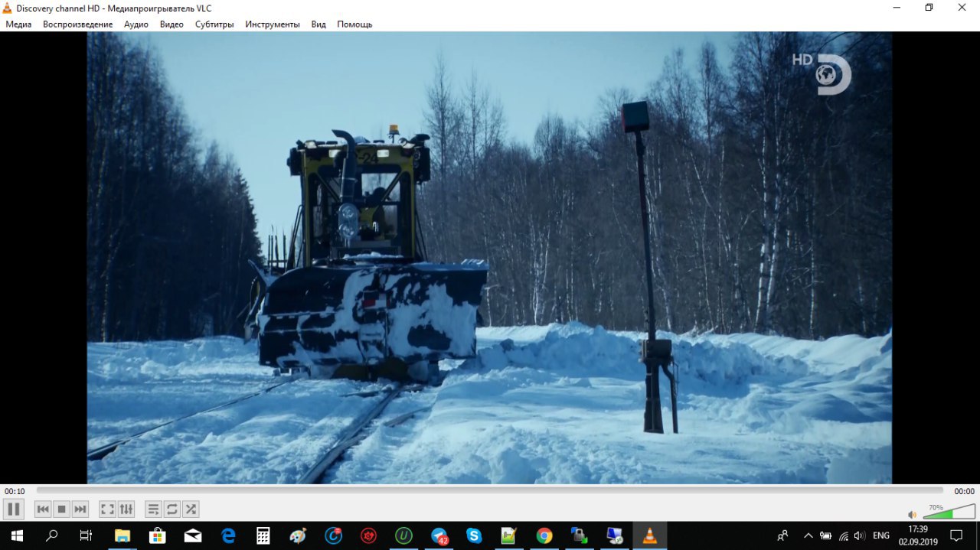The image size is (980, 550).
Task: Open the Воспроизведение menu
Action: click(77, 24)
